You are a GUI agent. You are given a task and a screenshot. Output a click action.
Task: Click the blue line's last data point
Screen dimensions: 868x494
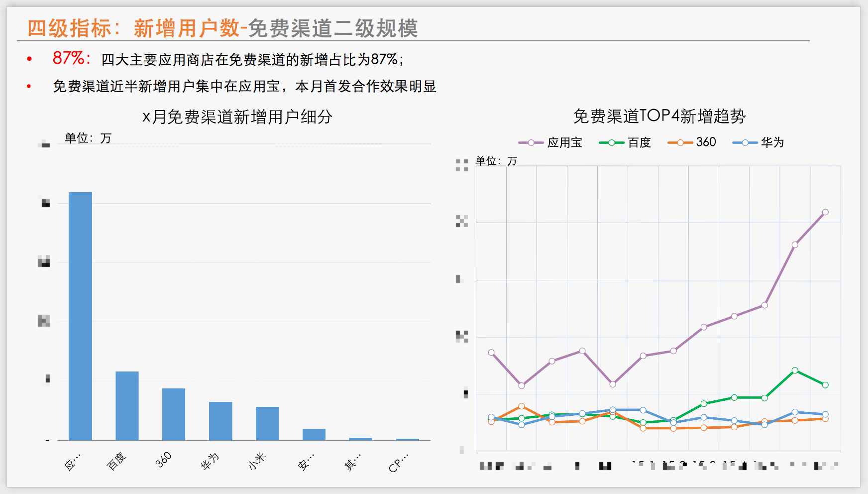pos(825,414)
